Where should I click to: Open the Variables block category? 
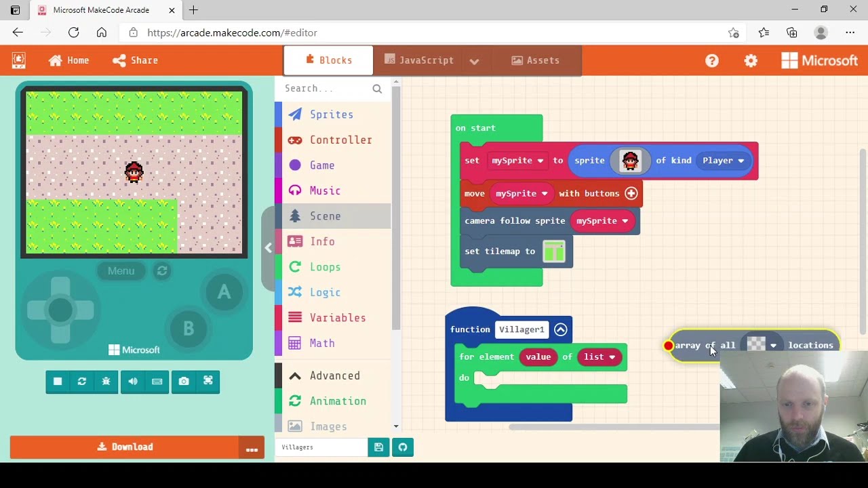[x=332, y=318]
